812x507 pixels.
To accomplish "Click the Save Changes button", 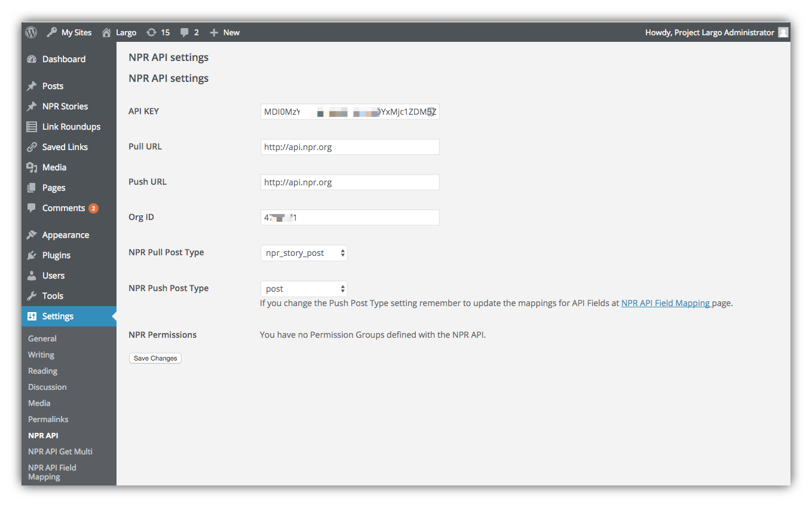I will tap(155, 358).
